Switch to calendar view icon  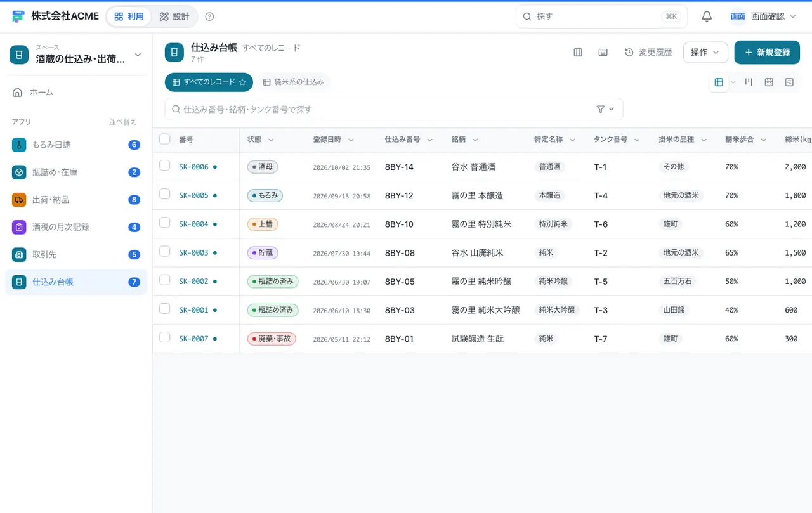tap(769, 82)
